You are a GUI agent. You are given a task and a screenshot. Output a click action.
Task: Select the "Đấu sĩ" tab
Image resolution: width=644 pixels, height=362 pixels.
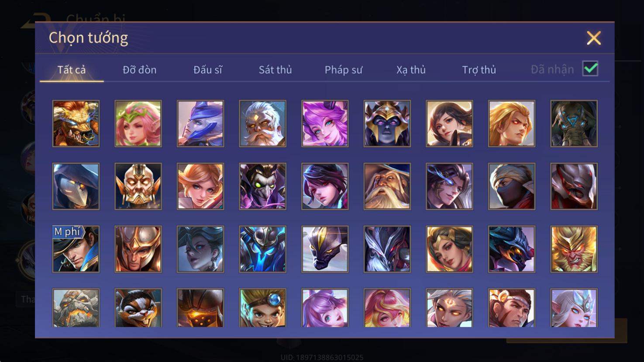[x=208, y=70]
